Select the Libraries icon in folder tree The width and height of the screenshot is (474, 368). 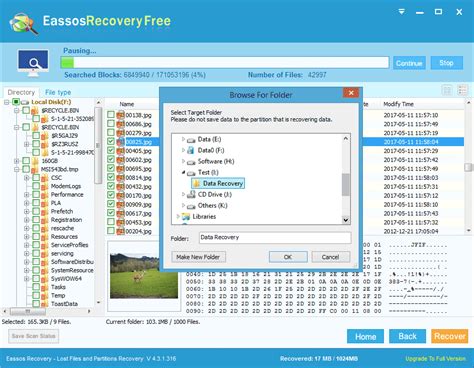(x=186, y=217)
